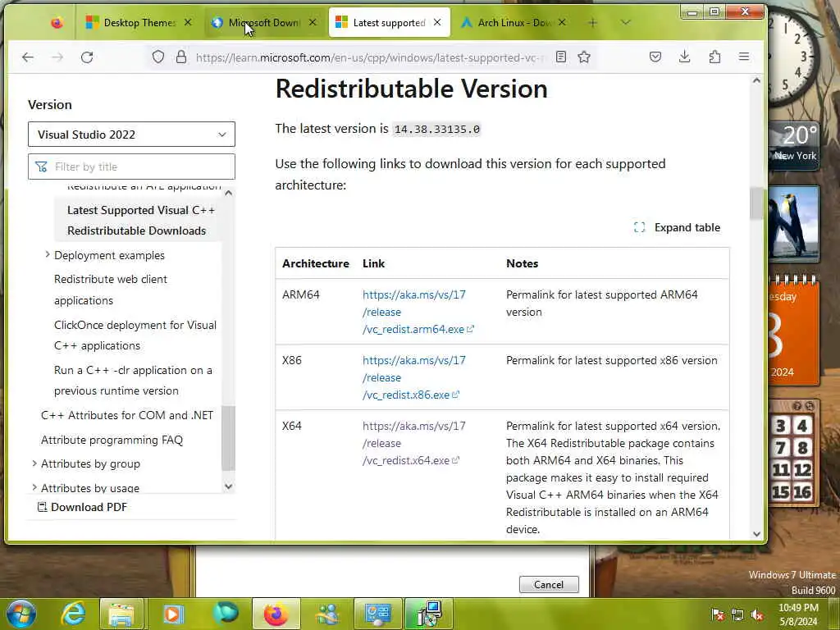
Task: Click the Expand table button
Action: [x=677, y=227]
